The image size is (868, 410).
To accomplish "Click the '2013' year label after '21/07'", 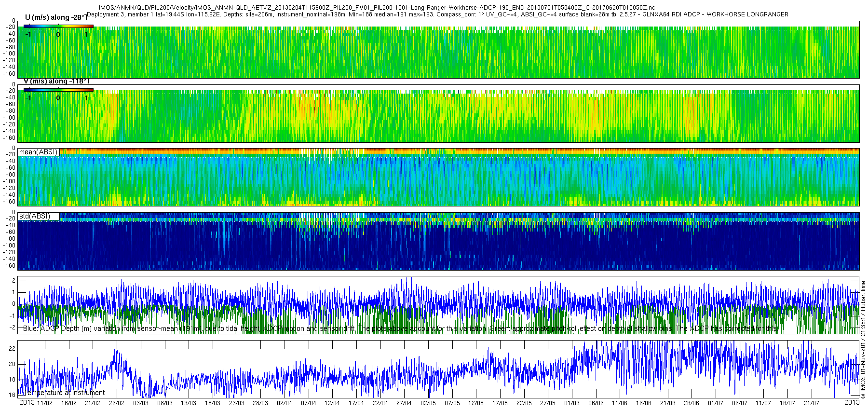I will tap(852, 402).
